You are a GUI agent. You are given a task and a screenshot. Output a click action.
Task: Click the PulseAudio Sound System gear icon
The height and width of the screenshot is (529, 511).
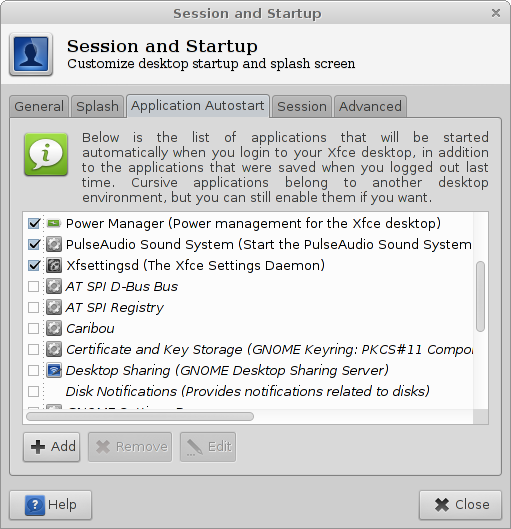(54, 244)
